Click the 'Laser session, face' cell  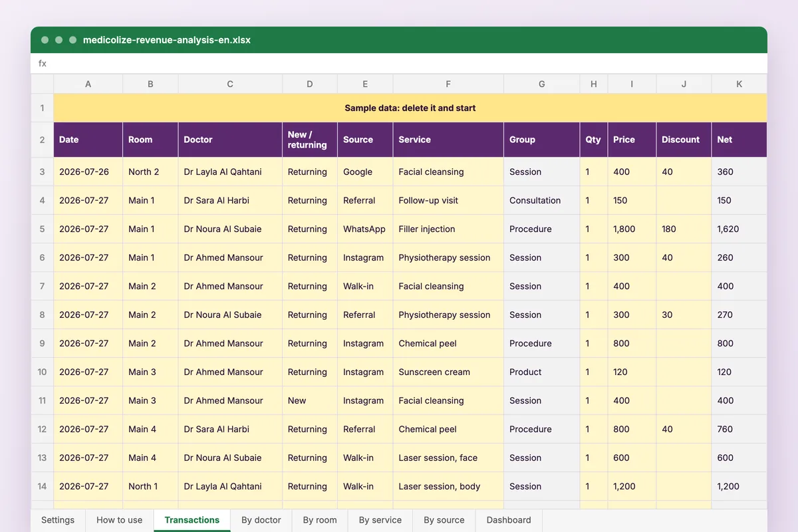[448, 458]
